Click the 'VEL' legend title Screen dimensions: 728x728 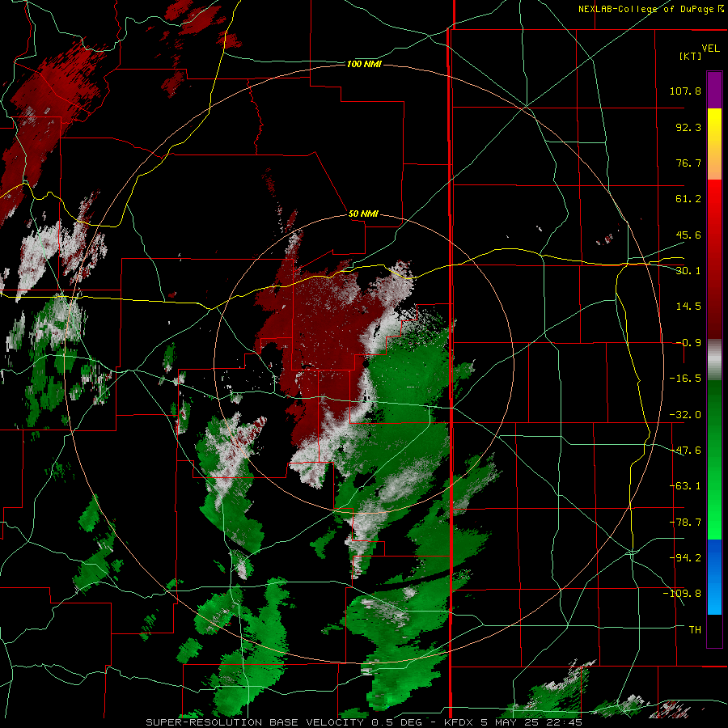[x=710, y=49]
